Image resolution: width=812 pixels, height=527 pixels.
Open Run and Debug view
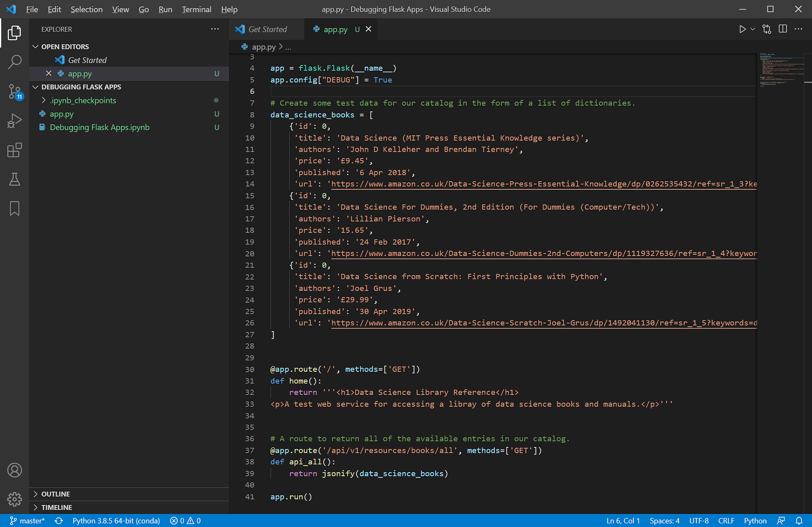[x=15, y=121]
